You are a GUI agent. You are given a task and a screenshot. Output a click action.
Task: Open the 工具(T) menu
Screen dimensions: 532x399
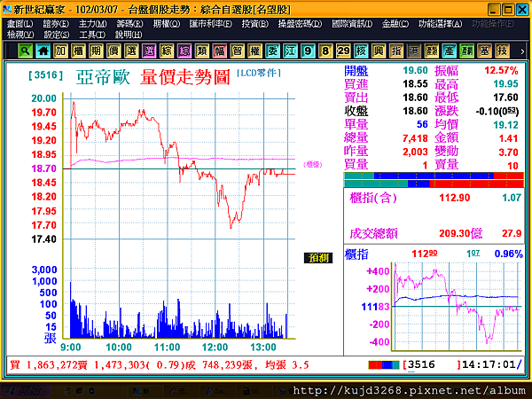pyautogui.click(x=92, y=35)
